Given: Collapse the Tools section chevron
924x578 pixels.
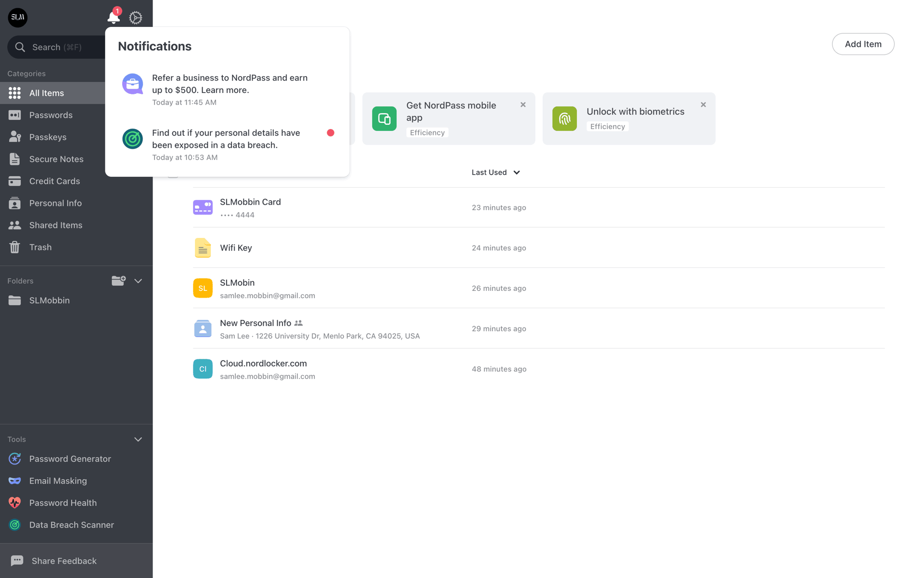Looking at the screenshot, I should click(x=138, y=439).
